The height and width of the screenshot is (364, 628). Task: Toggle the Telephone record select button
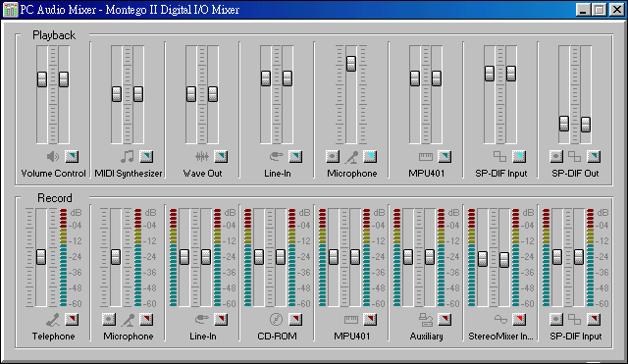point(72,320)
